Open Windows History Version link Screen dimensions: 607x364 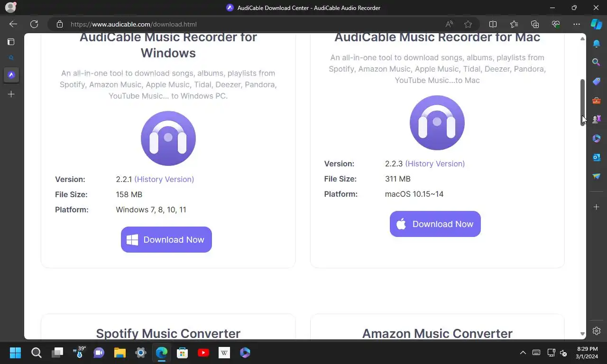coord(164,179)
